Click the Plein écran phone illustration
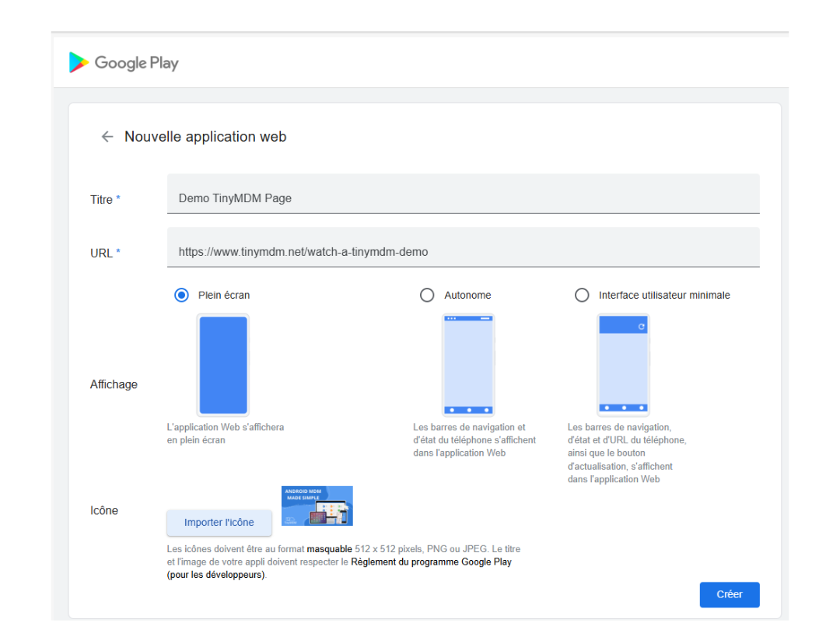The height and width of the screenshot is (630, 840). pos(223,365)
